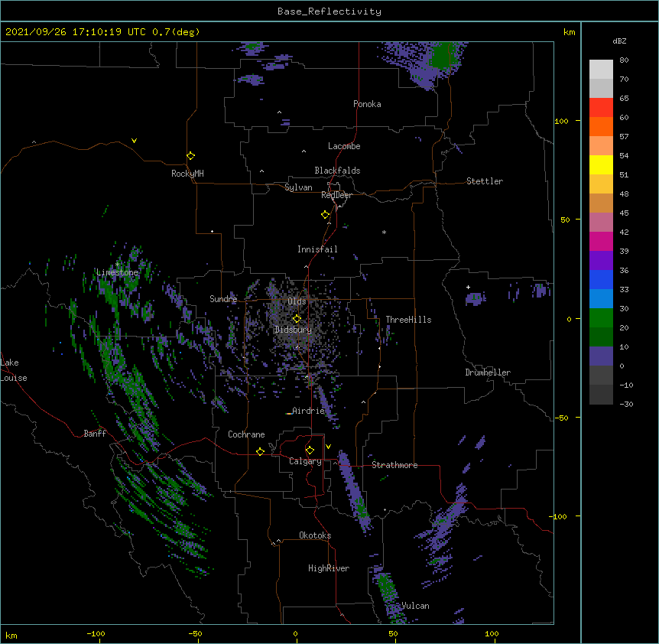This screenshot has height=644, width=659.
Task: Click the Olds town label
Action: pyautogui.click(x=297, y=301)
